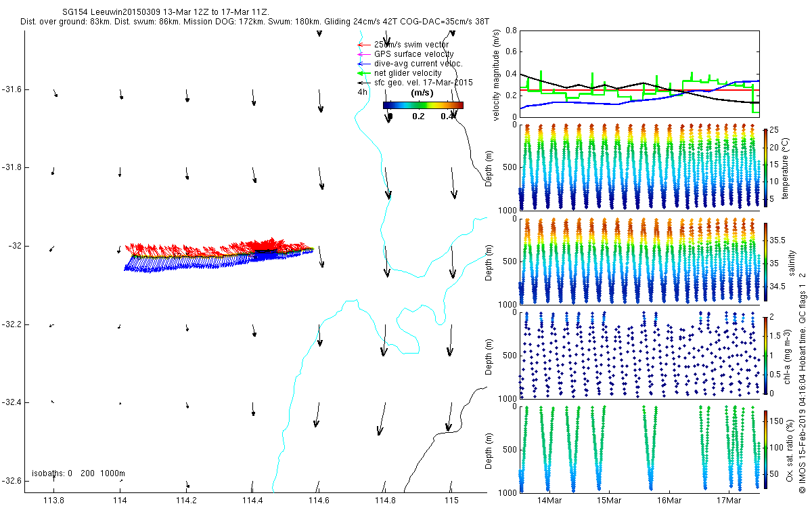The height and width of the screenshot is (508, 812).
Task: Click the velocity (m/s) colorbar under the legend
Action: point(423,105)
